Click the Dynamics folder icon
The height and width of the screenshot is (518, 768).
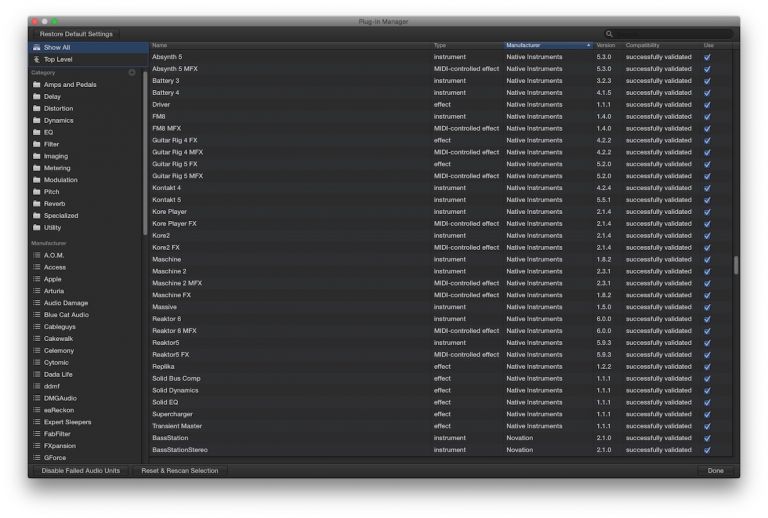(37, 120)
